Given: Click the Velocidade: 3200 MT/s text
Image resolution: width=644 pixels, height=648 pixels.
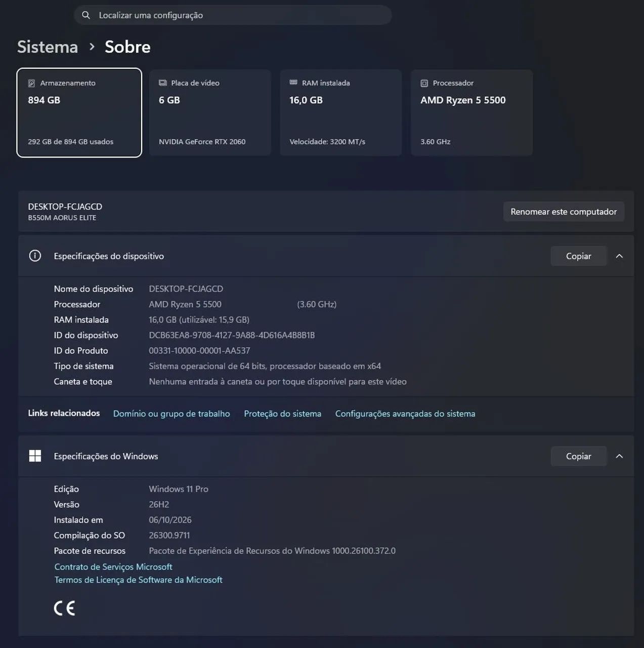Looking at the screenshot, I should tap(327, 142).
